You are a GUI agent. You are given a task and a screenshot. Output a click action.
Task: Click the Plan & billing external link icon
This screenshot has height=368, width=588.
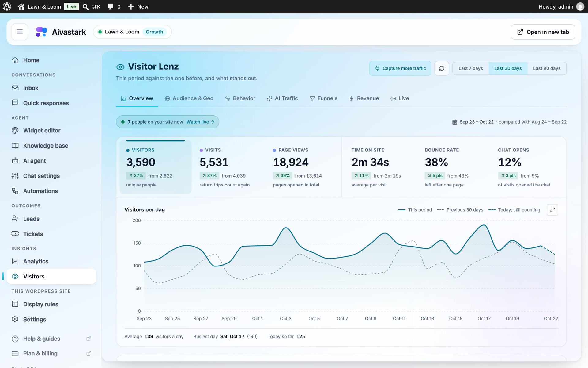(x=89, y=353)
